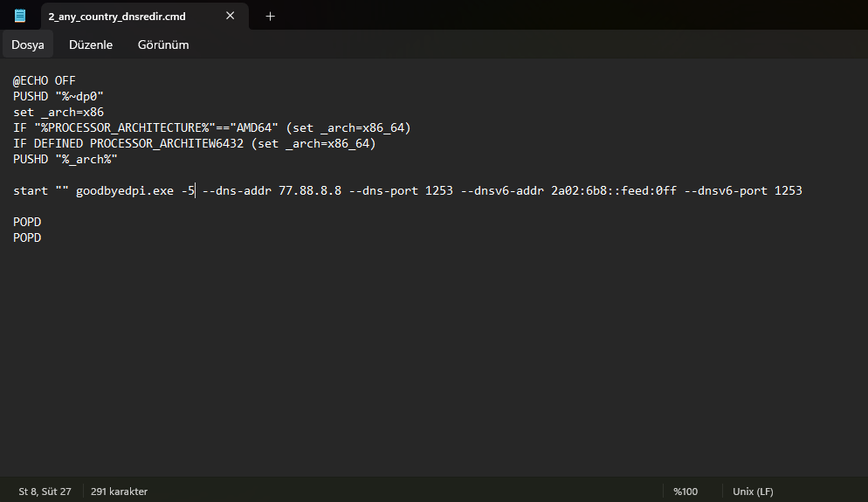The image size is (868, 502).
Task: Add a new tab with plus icon
Action: (270, 16)
